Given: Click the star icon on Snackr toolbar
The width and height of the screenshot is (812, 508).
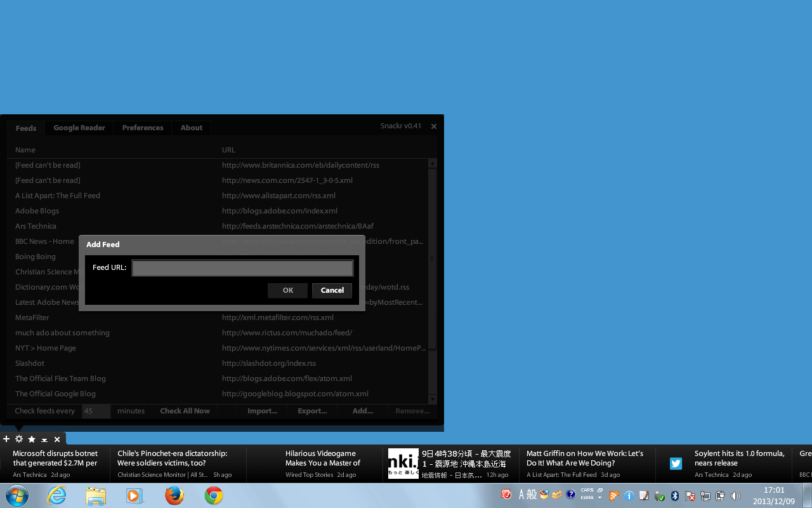Looking at the screenshot, I should tap(32, 439).
